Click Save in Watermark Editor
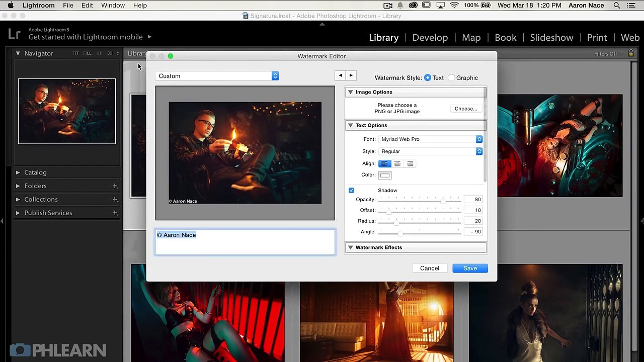The height and width of the screenshot is (362, 644). point(470,268)
